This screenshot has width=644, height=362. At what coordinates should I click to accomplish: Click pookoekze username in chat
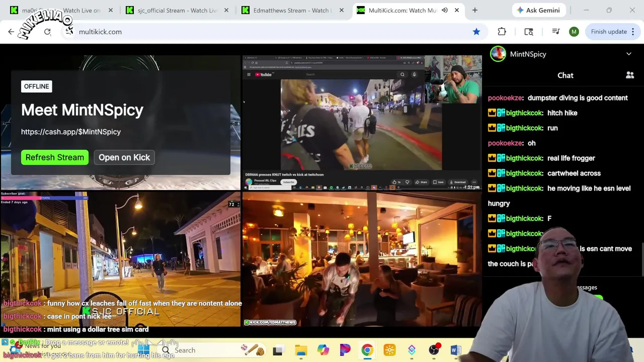point(505,98)
